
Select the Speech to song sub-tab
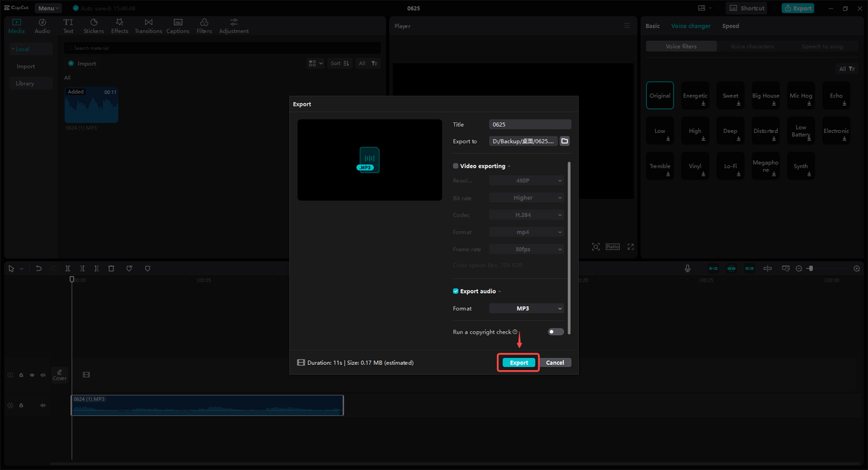pyautogui.click(x=822, y=47)
